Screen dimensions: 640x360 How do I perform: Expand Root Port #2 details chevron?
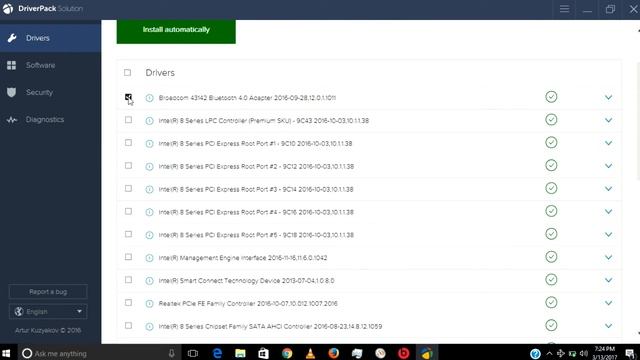[x=608, y=166]
